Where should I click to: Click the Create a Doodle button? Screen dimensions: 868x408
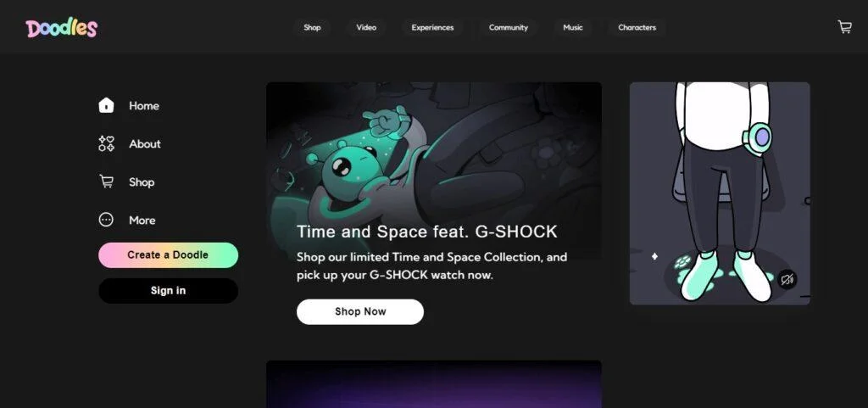tap(169, 255)
